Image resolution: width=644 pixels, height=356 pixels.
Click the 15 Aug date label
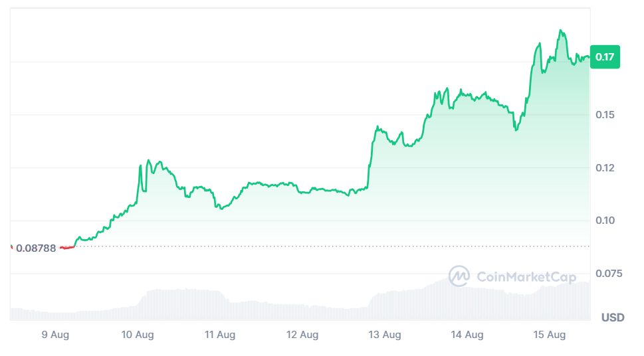coord(550,335)
